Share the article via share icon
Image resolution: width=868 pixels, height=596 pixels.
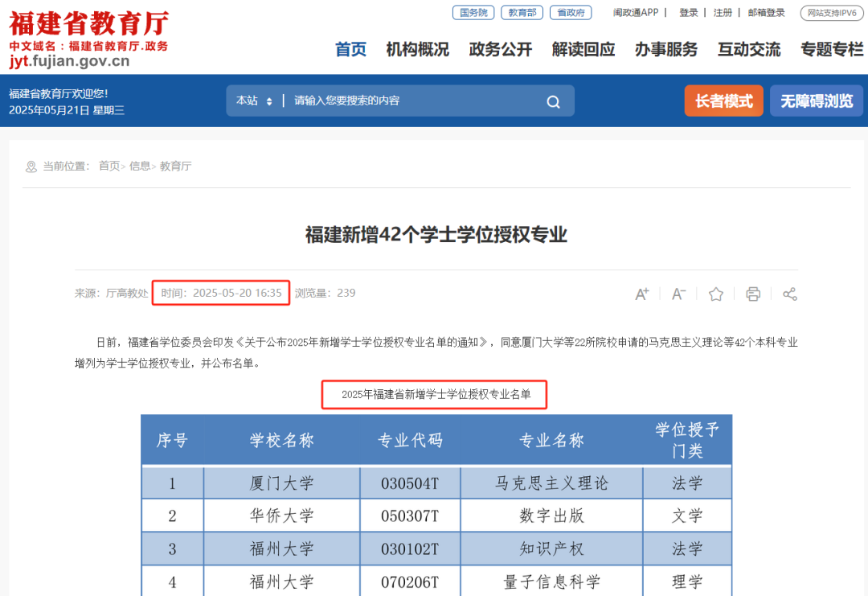(x=790, y=294)
